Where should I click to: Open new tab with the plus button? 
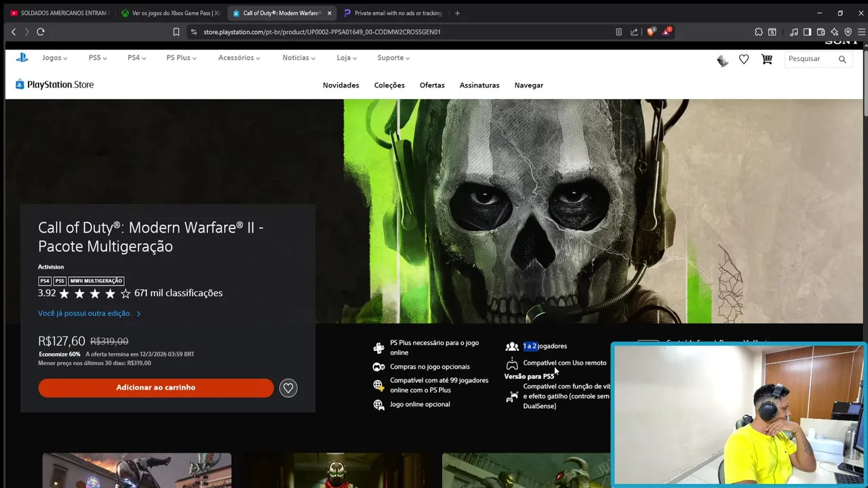tap(457, 13)
